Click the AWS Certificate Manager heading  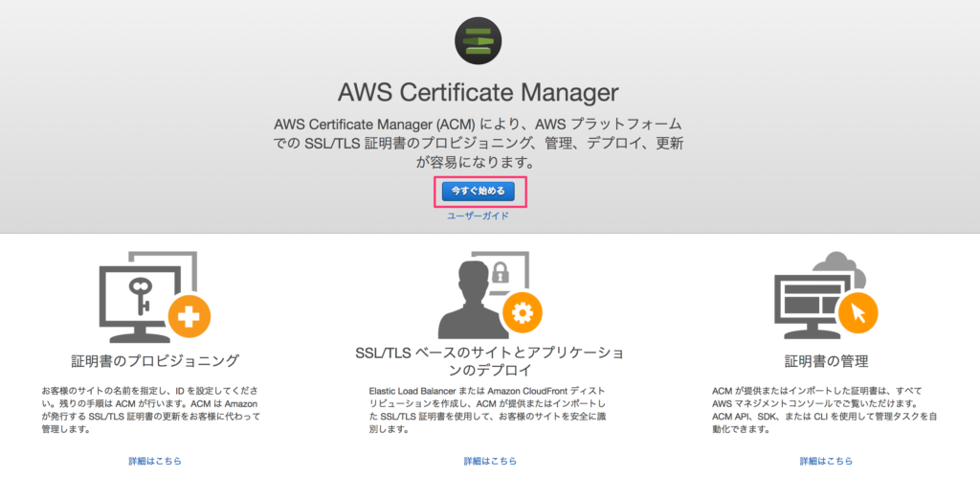coord(479,93)
